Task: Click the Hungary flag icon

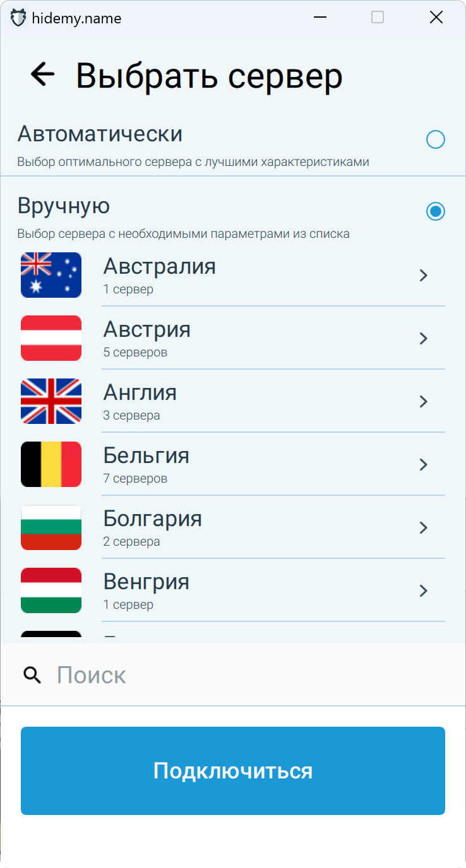Action: [51, 590]
